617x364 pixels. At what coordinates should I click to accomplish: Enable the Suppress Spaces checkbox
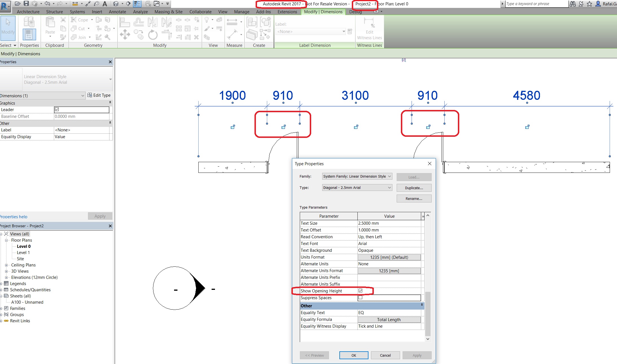click(361, 297)
